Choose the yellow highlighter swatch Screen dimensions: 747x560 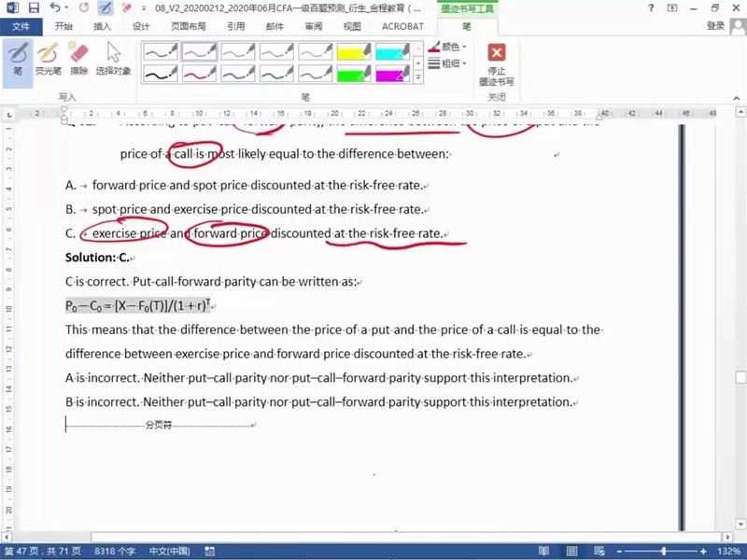pyautogui.click(x=354, y=51)
